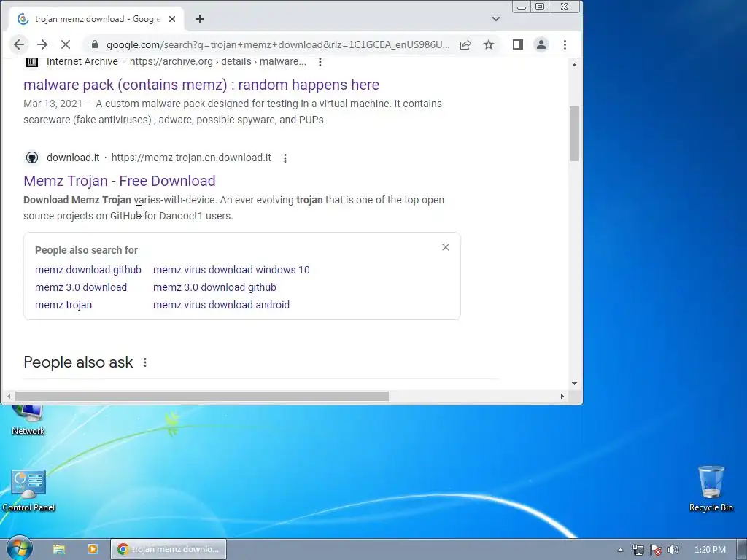Image resolution: width=747 pixels, height=560 pixels.
Task: Close the trojan memz download tab
Action: 172,19
